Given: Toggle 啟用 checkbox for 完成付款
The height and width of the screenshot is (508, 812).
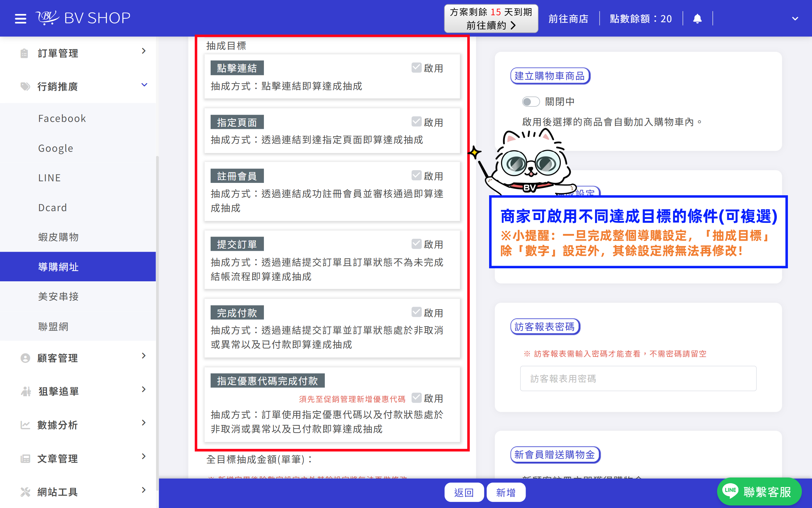Looking at the screenshot, I should (x=416, y=312).
